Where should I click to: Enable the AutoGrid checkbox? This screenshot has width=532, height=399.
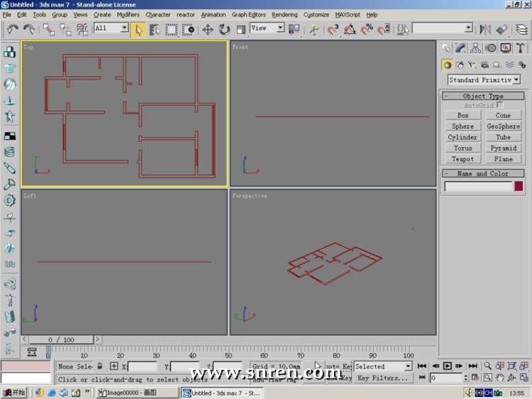click(500, 105)
